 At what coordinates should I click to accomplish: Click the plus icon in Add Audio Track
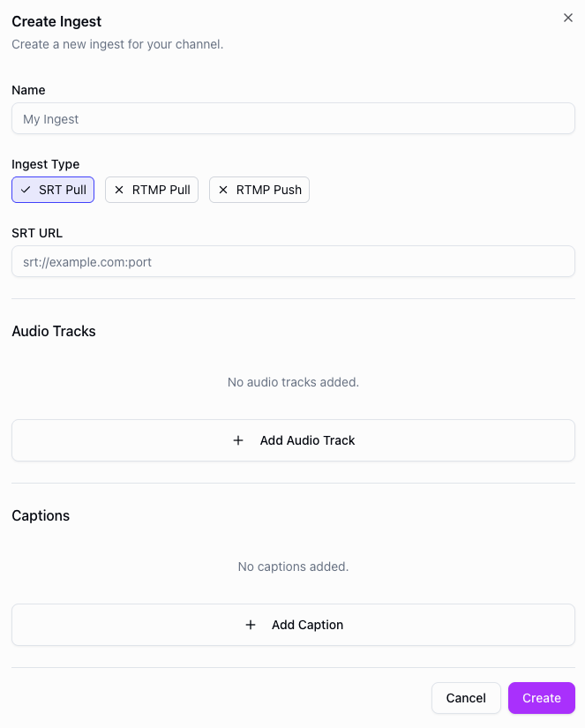[238, 439]
